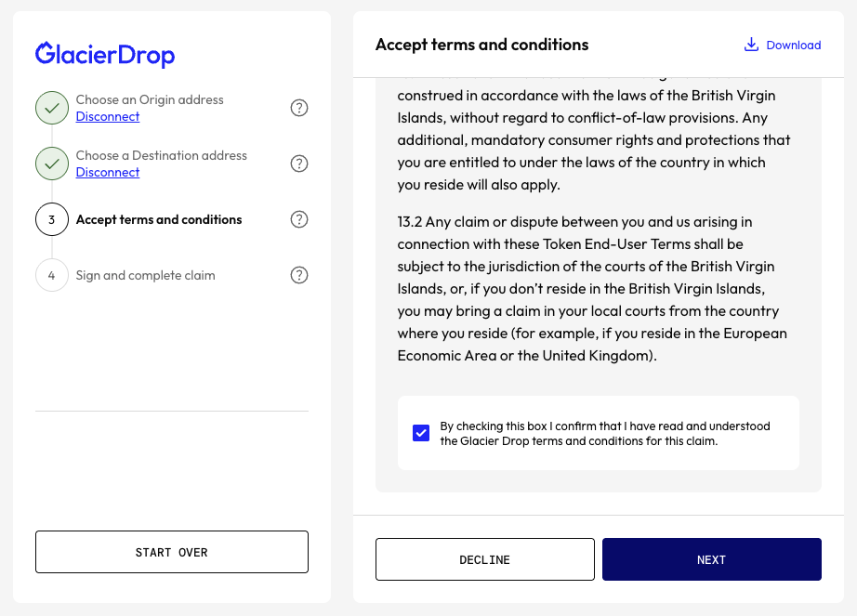The width and height of the screenshot is (857, 616).
Task: Click the Download text link
Action: tap(793, 46)
